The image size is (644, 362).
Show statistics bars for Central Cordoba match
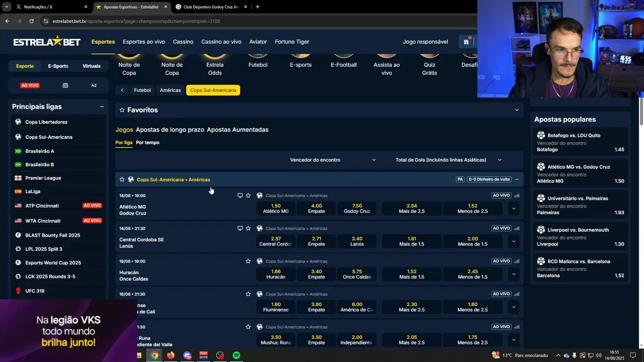click(517, 228)
